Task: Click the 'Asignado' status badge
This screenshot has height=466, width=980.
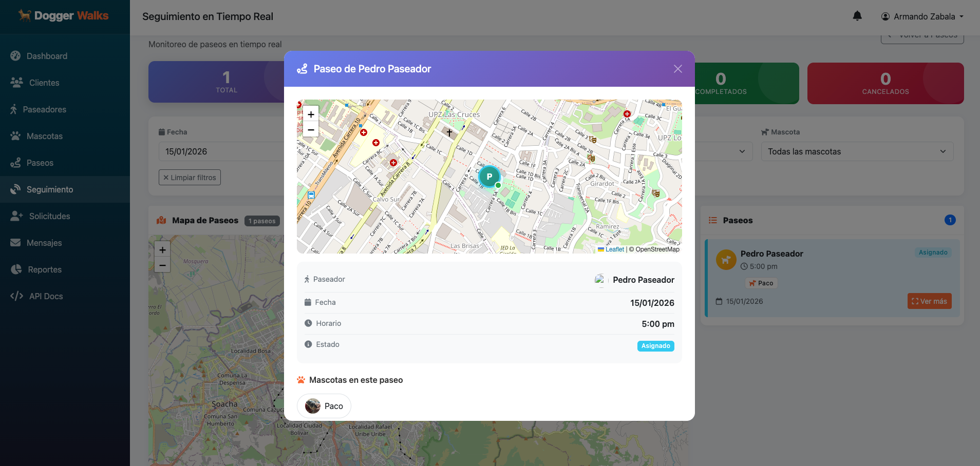Action: (655, 346)
